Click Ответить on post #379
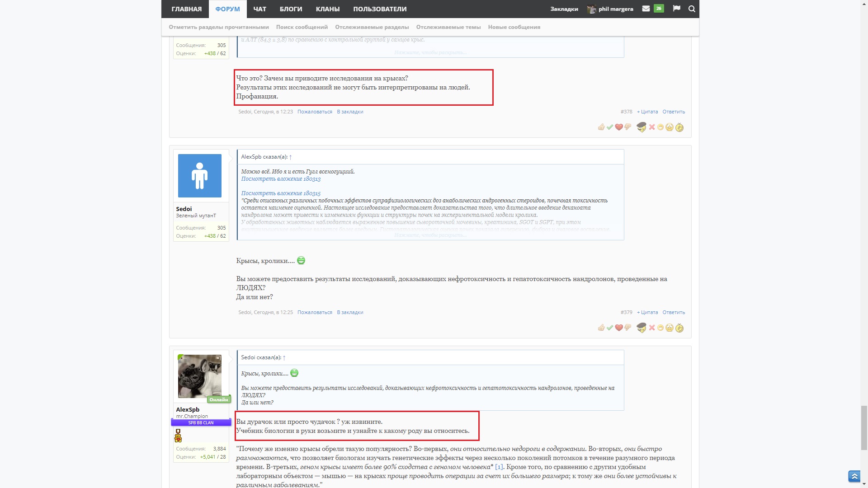Image resolution: width=868 pixels, height=488 pixels. click(x=673, y=312)
